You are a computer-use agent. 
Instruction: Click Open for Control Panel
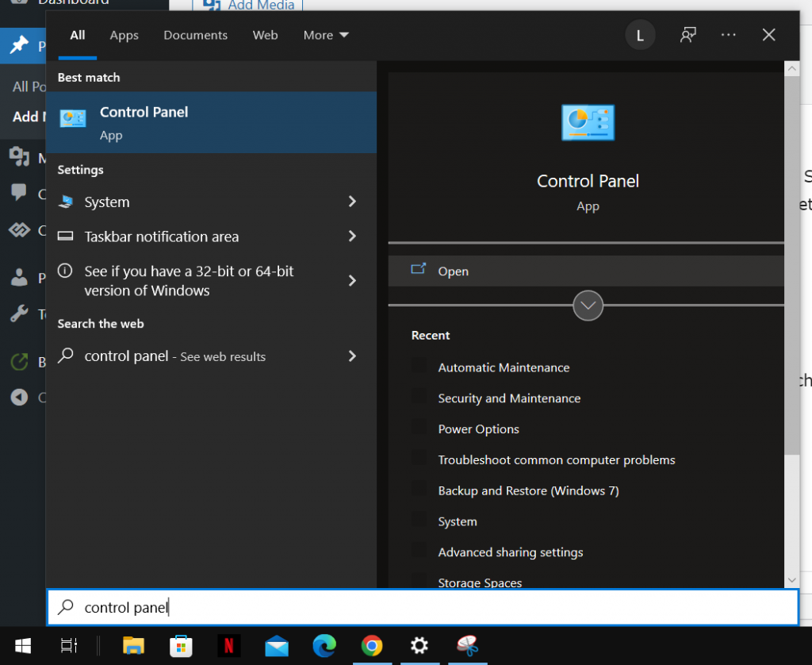[x=453, y=271]
